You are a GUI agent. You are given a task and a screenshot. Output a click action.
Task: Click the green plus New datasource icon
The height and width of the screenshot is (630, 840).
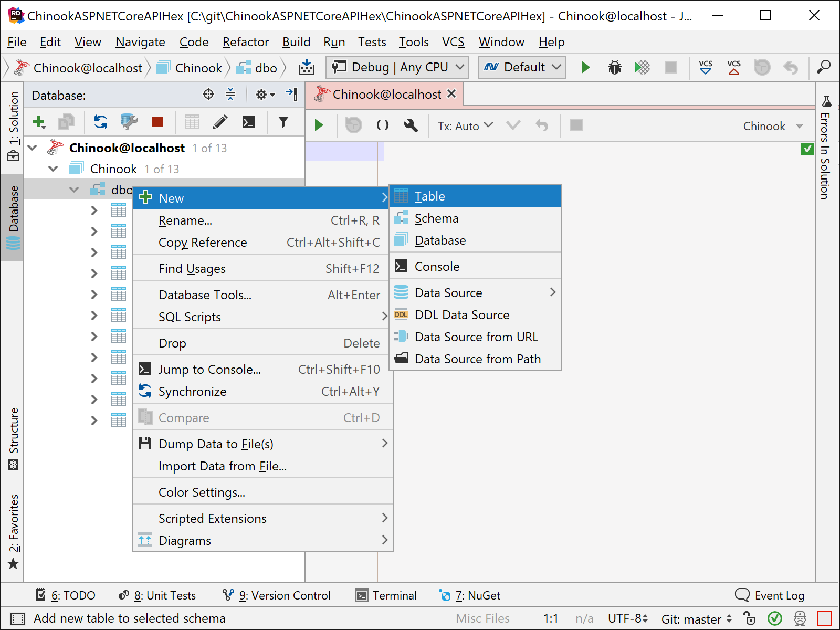[39, 122]
